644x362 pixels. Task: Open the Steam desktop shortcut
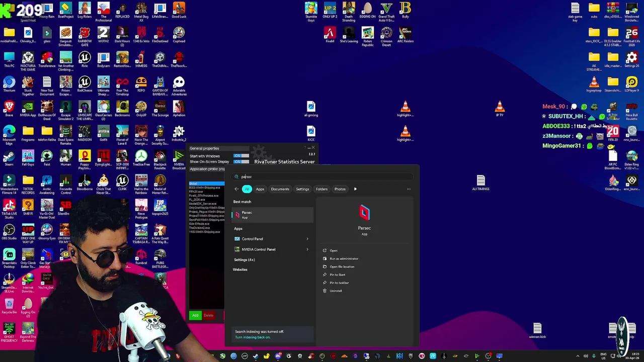[x=9, y=158]
